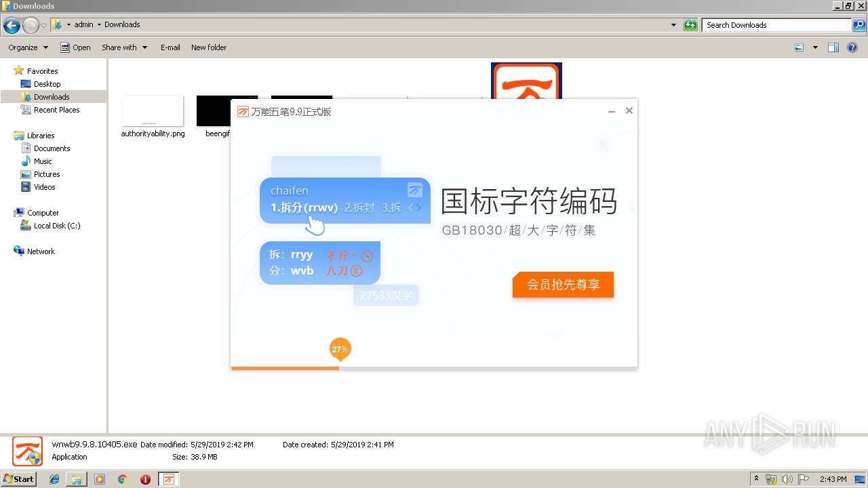Viewport: 868px width, 488px height.
Task: Click the Action Center flag tray icon
Action: (804, 479)
